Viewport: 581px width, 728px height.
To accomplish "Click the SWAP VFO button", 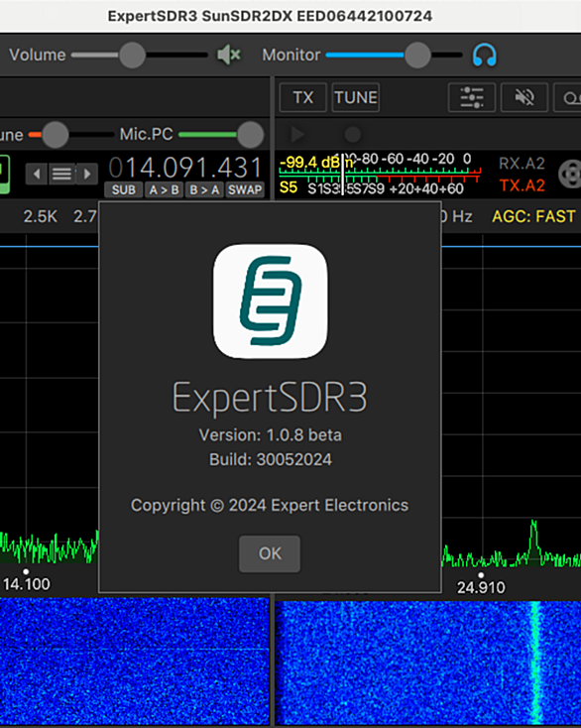I will pyautogui.click(x=245, y=189).
